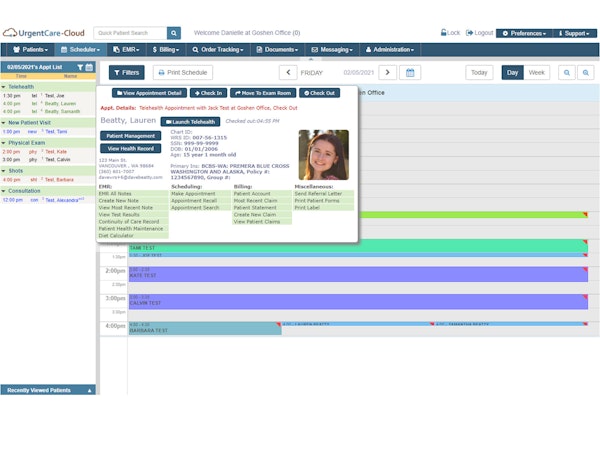Open the Billing menu

pos(164,49)
